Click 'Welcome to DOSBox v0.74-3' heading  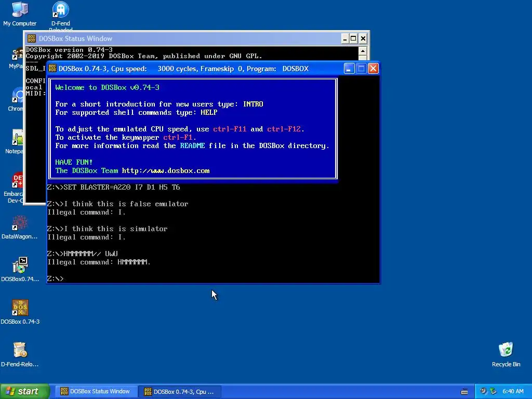[107, 87]
